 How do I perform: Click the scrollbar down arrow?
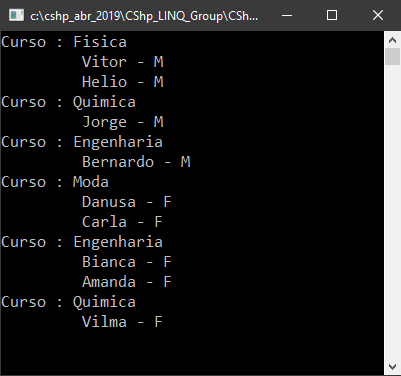click(392, 366)
